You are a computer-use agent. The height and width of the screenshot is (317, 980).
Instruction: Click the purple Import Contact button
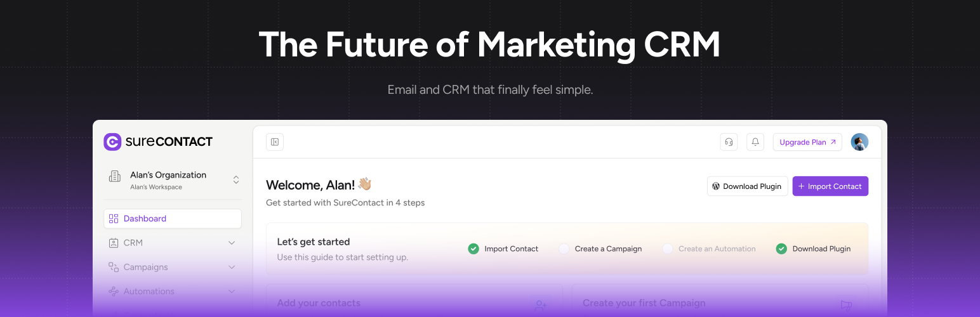[830, 186]
